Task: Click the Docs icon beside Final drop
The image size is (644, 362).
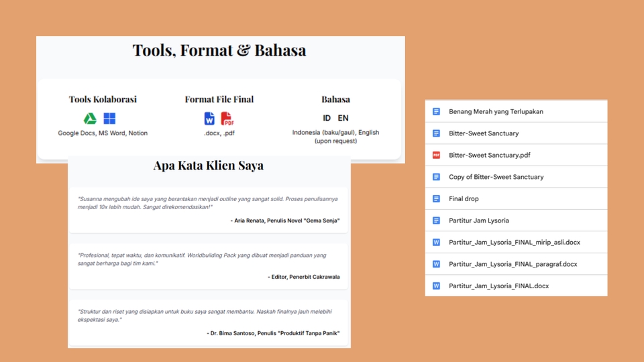Action: (x=436, y=198)
